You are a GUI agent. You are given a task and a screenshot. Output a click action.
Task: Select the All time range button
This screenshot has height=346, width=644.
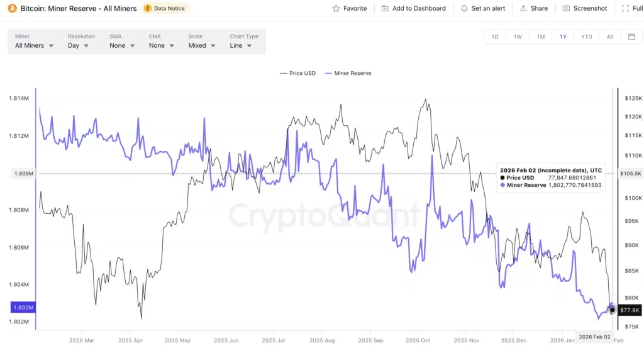610,36
